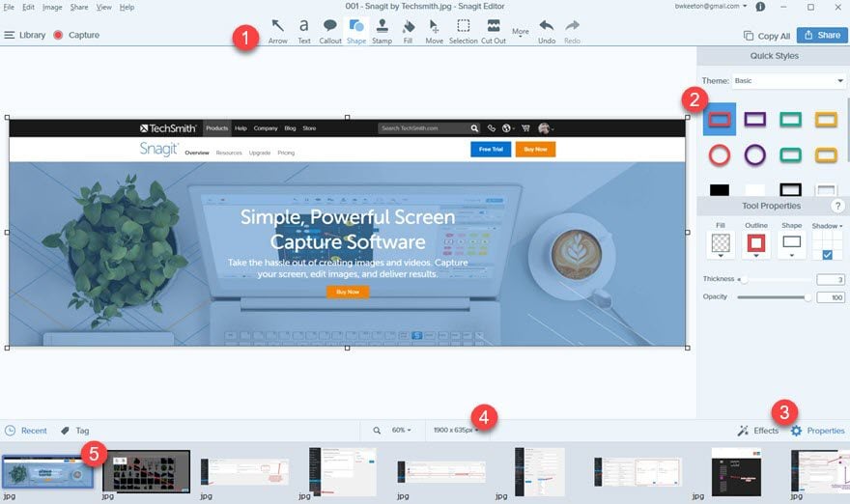850x504 pixels.
Task: Open the dark silhouettes tray thumbnail
Action: click(147, 471)
